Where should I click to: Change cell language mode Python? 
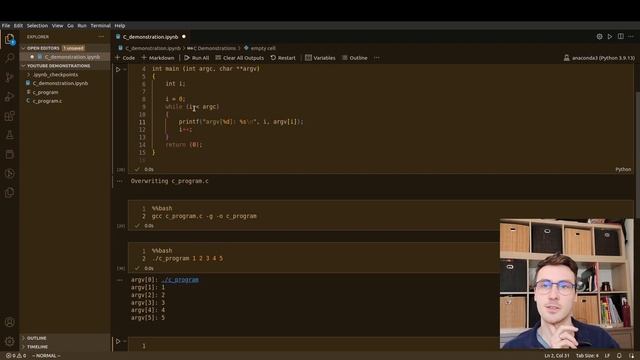tap(623, 169)
